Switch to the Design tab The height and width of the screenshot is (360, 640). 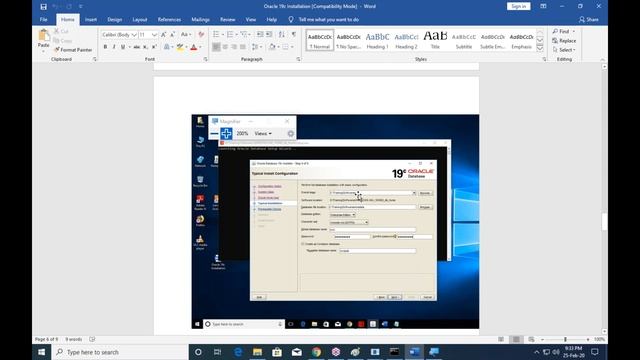pyautogui.click(x=115, y=20)
